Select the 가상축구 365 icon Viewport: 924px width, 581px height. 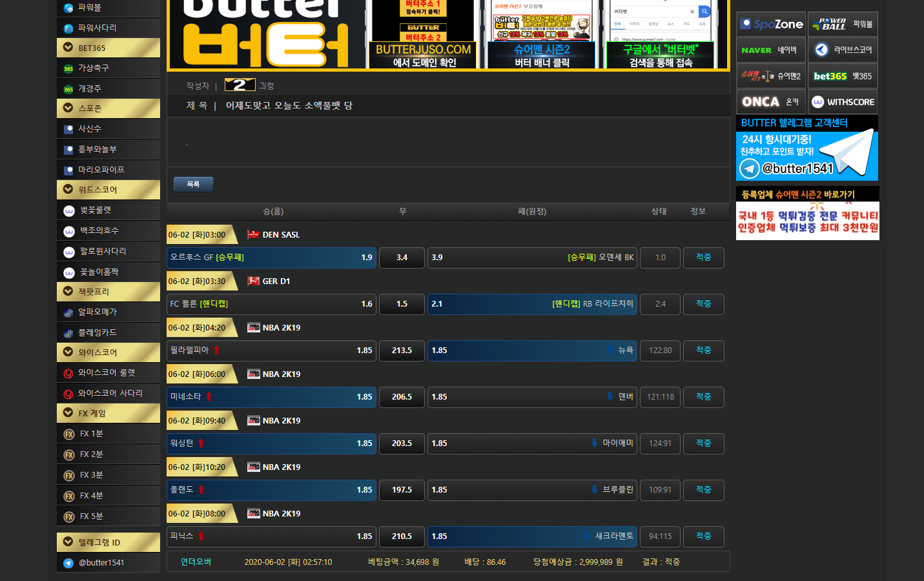coord(68,68)
